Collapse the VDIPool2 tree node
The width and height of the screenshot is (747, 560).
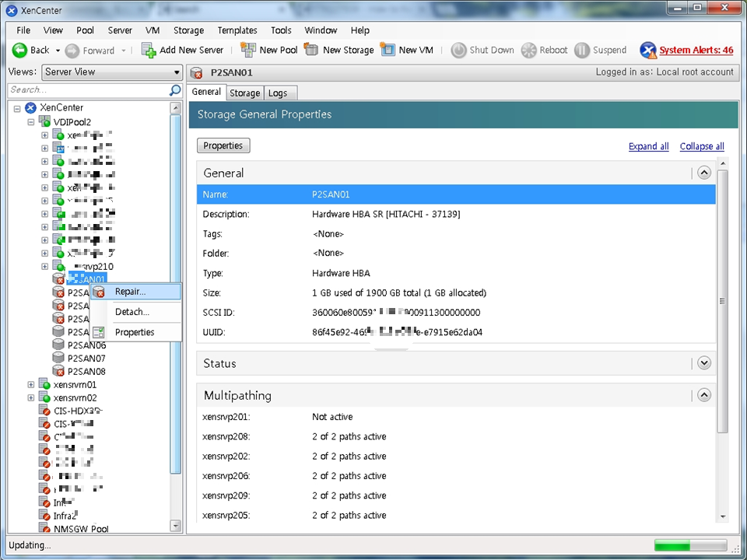pyautogui.click(x=31, y=122)
